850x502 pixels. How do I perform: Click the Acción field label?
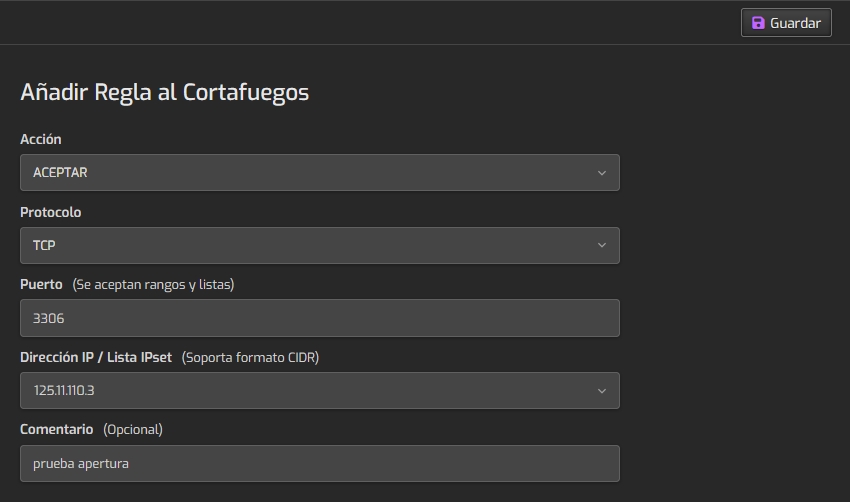[41, 139]
